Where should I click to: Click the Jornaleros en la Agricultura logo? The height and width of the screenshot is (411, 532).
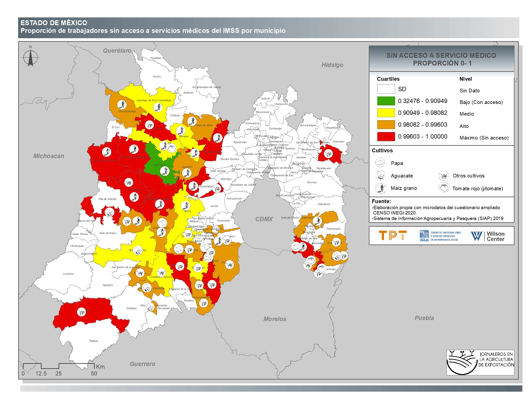480,362
